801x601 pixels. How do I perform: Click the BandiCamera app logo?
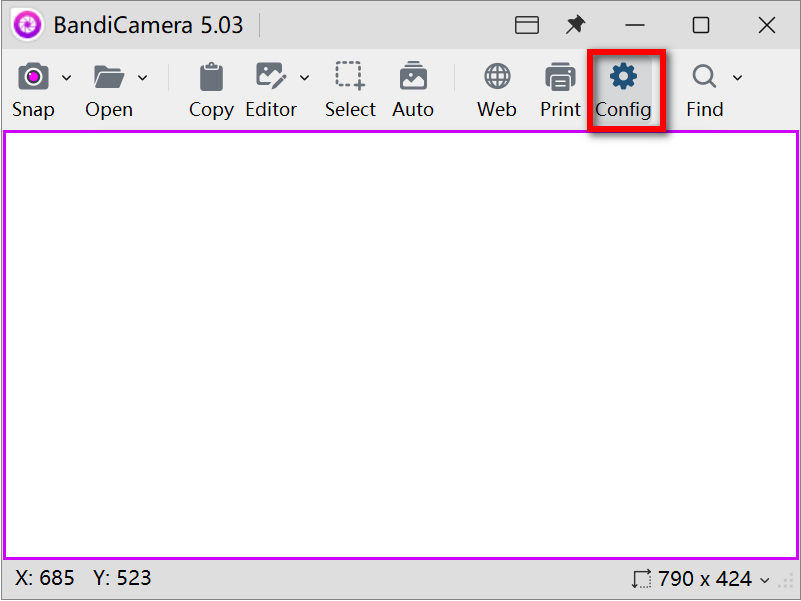tap(28, 24)
